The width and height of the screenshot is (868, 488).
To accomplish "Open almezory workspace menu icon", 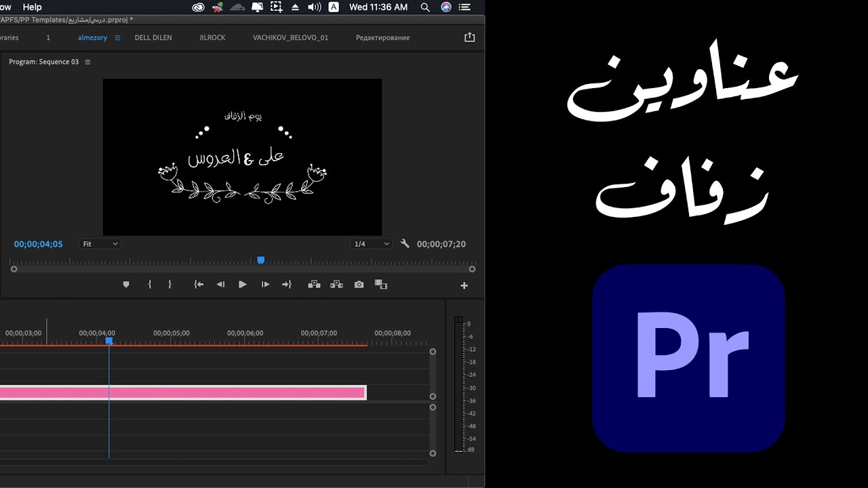I will point(117,38).
